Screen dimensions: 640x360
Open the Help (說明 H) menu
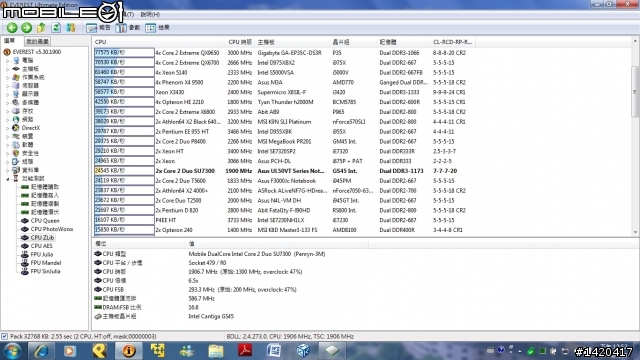click(150, 14)
